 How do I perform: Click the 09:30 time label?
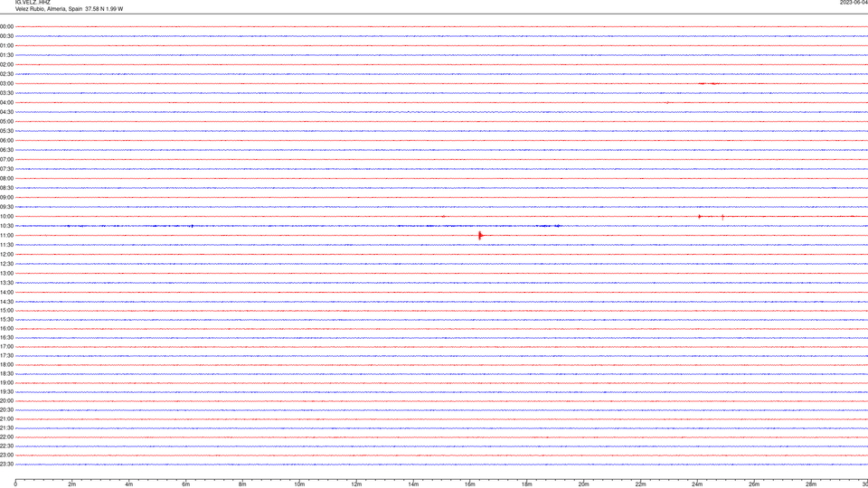tap(6, 207)
